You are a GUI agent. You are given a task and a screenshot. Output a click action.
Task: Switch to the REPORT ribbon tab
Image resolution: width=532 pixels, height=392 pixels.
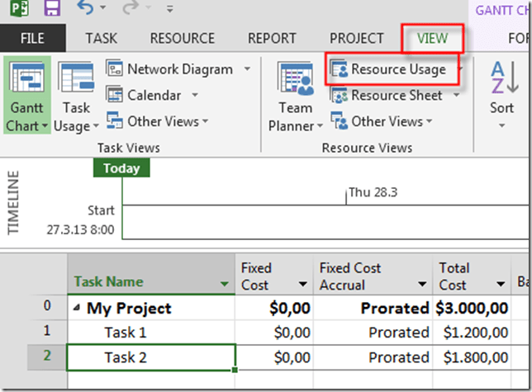pos(272,38)
